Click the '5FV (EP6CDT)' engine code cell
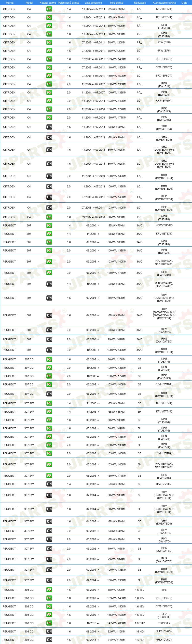The width and height of the screenshot is (192, 644). 164,616
